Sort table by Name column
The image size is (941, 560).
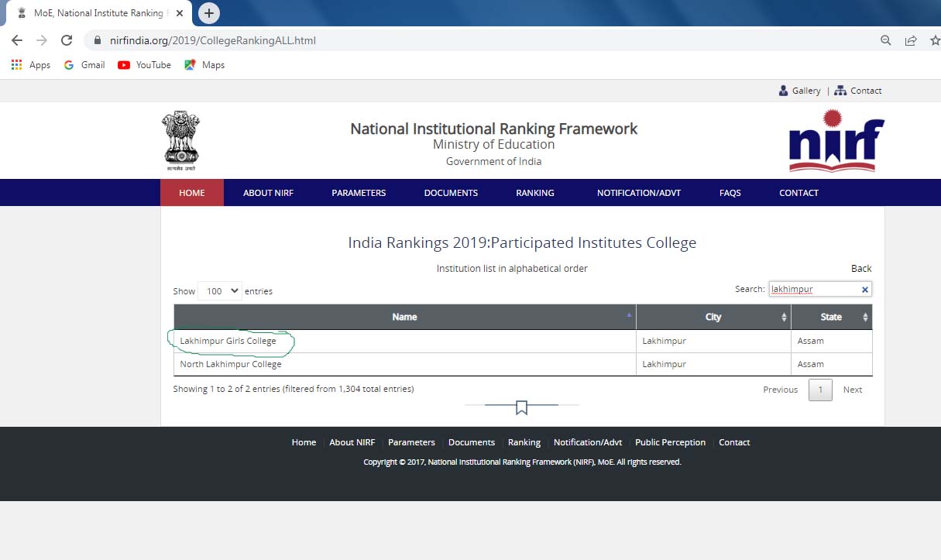[x=404, y=317]
